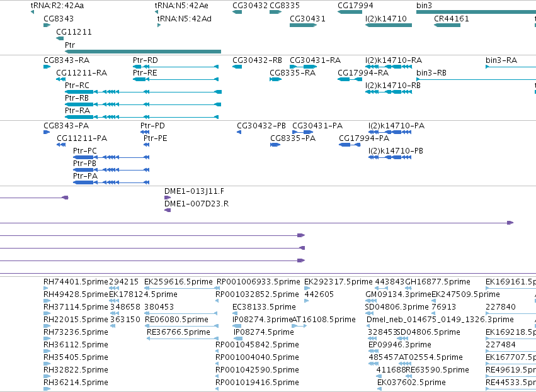Click the RP001006933.5prime EST label
This screenshot has height=392, width=536.
pos(258,282)
